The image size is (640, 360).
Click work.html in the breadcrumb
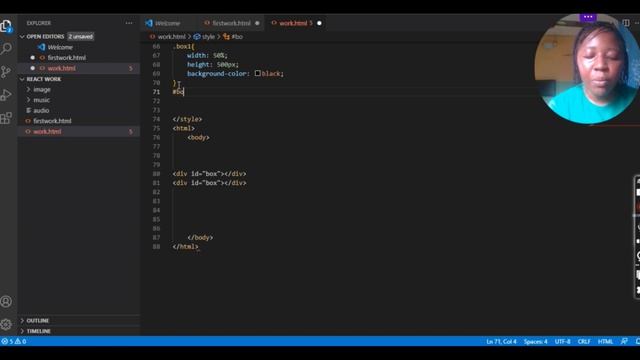point(171,37)
